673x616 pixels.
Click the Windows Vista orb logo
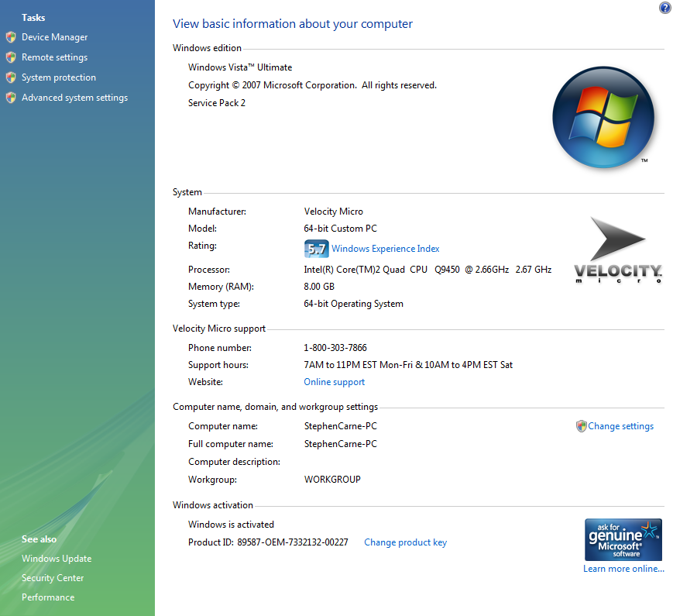point(603,117)
